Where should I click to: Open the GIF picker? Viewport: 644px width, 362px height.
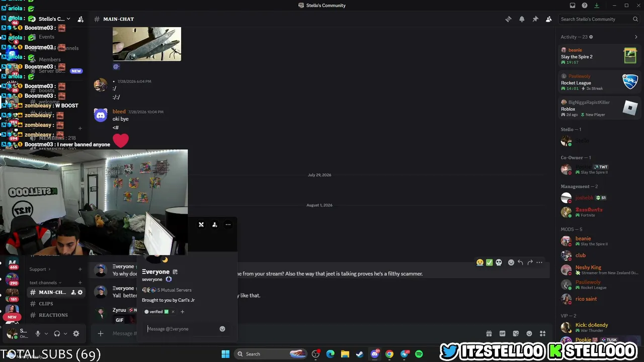pos(502,333)
